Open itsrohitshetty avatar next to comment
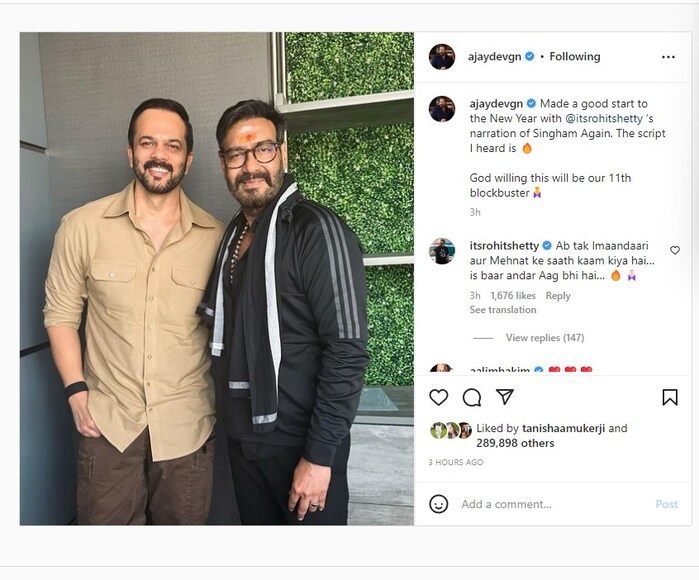The height and width of the screenshot is (580, 699). tap(442, 251)
